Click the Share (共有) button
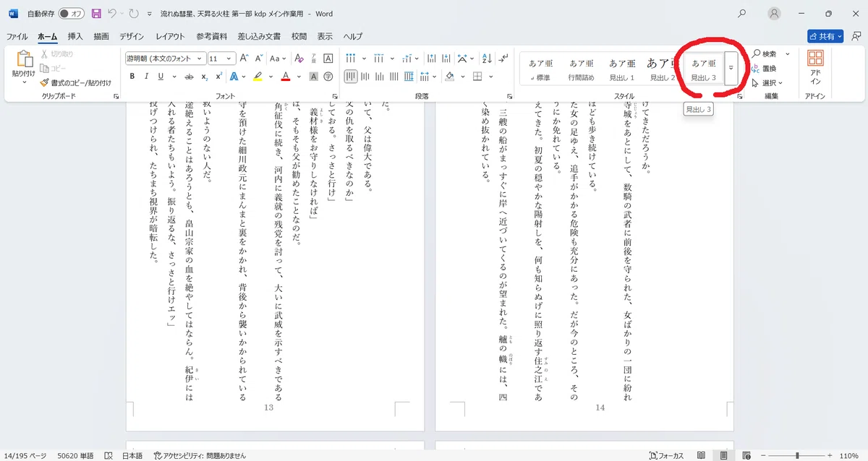868x461 pixels. tap(825, 35)
